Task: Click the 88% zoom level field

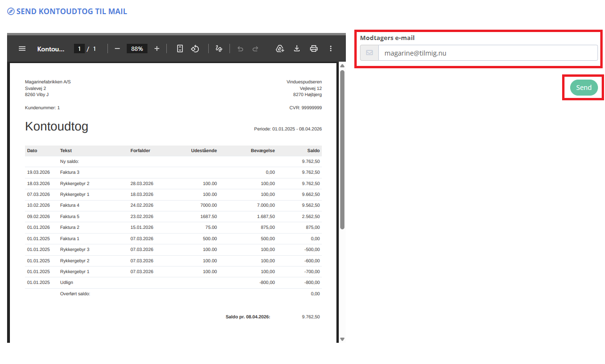Action: tap(137, 49)
